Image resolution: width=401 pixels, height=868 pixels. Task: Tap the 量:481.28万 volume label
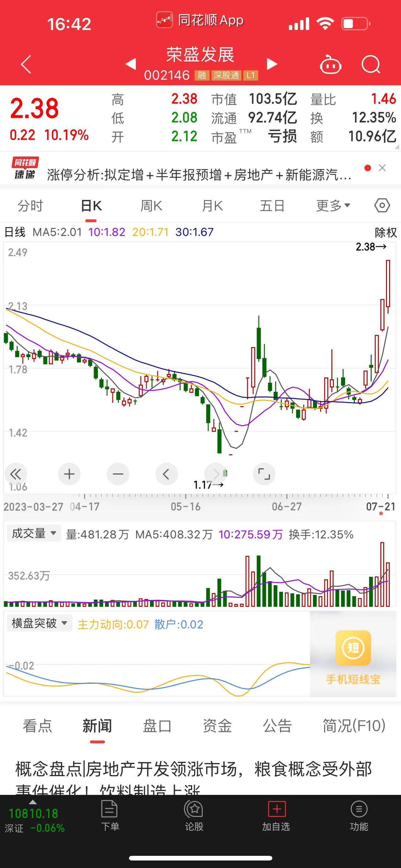pyautogui.click(x=97, y=534)
